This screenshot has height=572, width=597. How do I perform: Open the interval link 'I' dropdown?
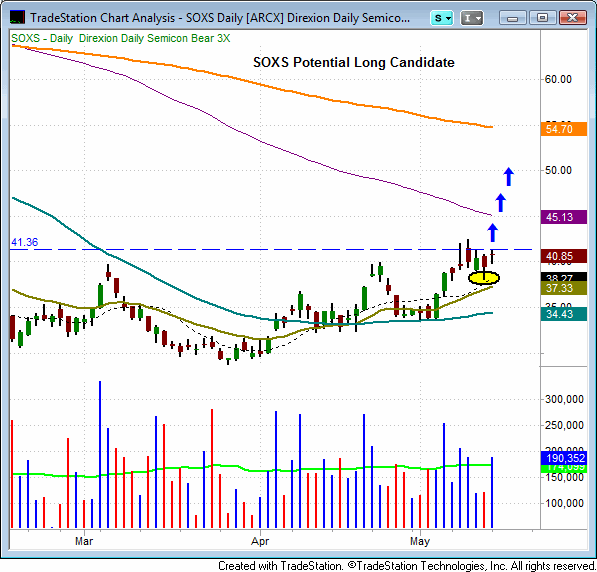pos(472,18)
